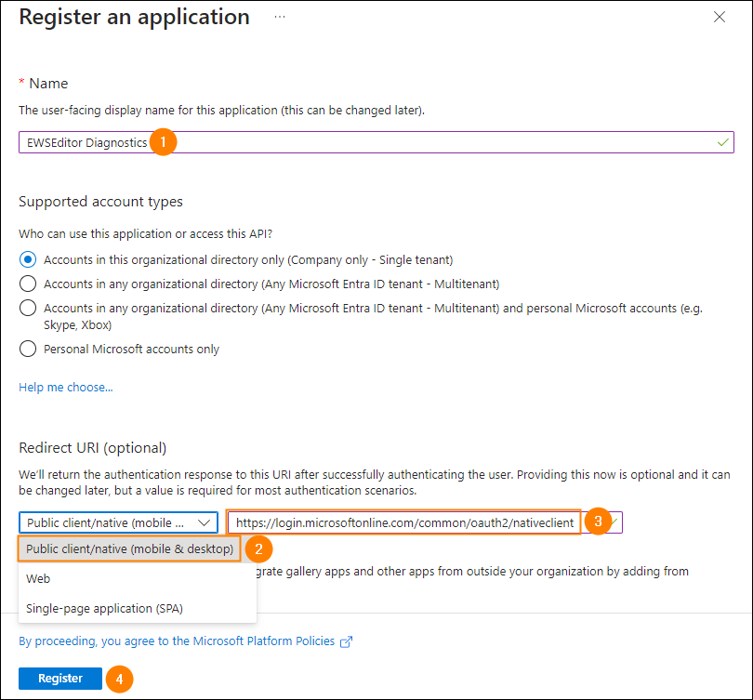Click the 'Supported account types' heading
Screen dimensions: 753x700
point(100,202)
